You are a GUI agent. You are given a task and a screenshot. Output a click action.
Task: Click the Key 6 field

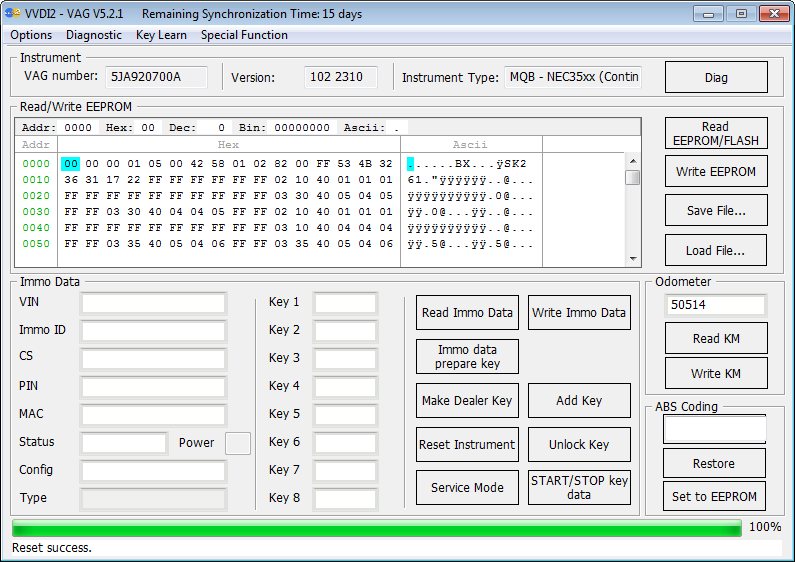(345, 443)
